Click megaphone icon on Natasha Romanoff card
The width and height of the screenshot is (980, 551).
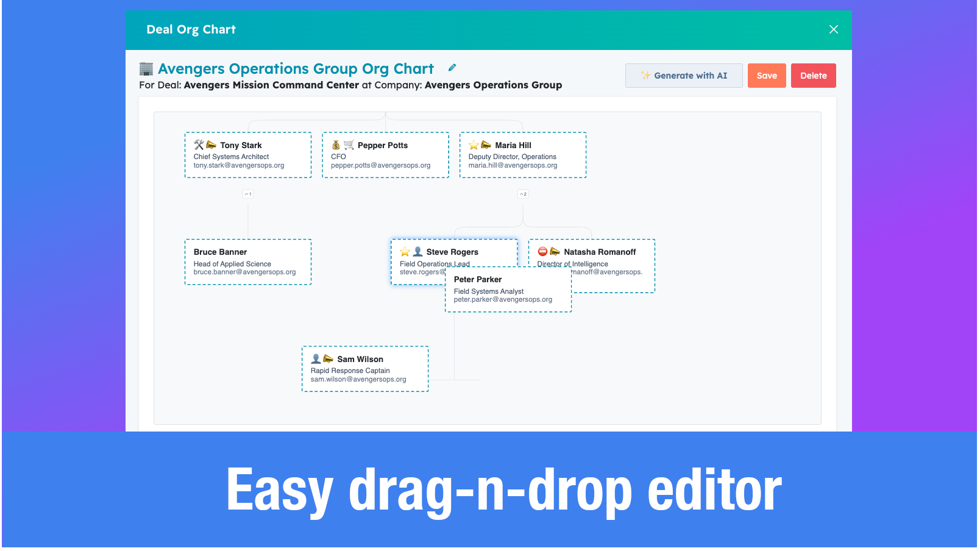point(555,252)
